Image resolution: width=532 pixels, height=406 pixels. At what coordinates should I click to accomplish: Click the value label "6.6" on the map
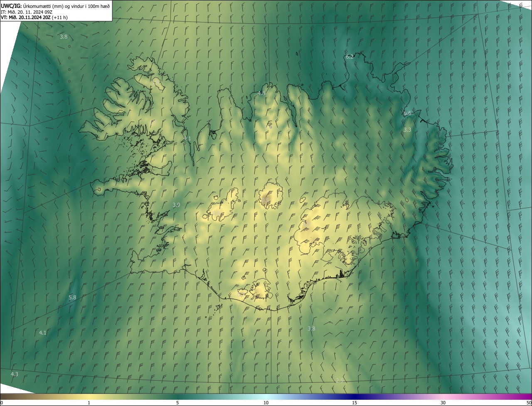coord(407,113)
